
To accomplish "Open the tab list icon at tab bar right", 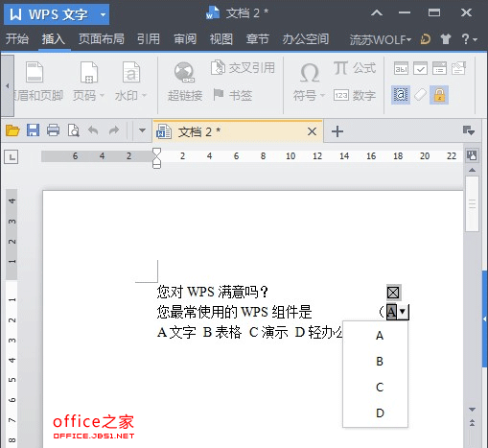I will pyautogui.click(x=469, y=130).
